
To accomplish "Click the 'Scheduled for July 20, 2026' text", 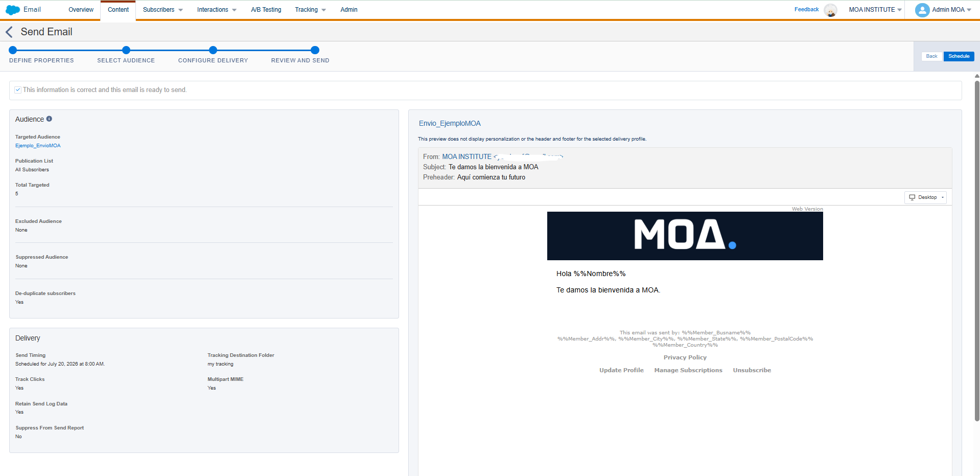I will tap(60, 364).
